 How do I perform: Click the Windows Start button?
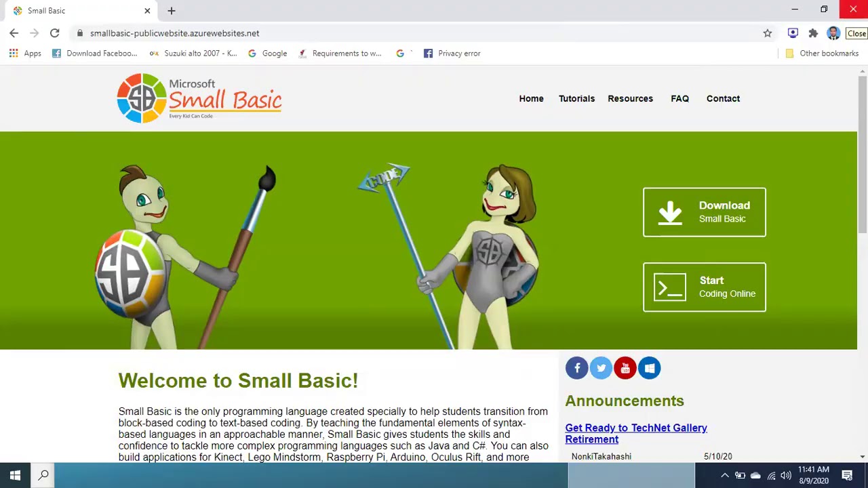[x=15, y=476]
